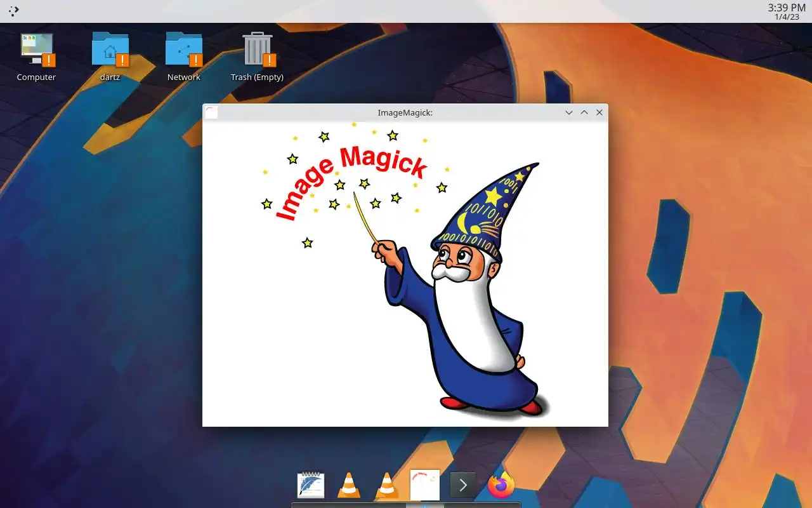Minimize the ImageMagick window
812x508 pixels.
569,112
